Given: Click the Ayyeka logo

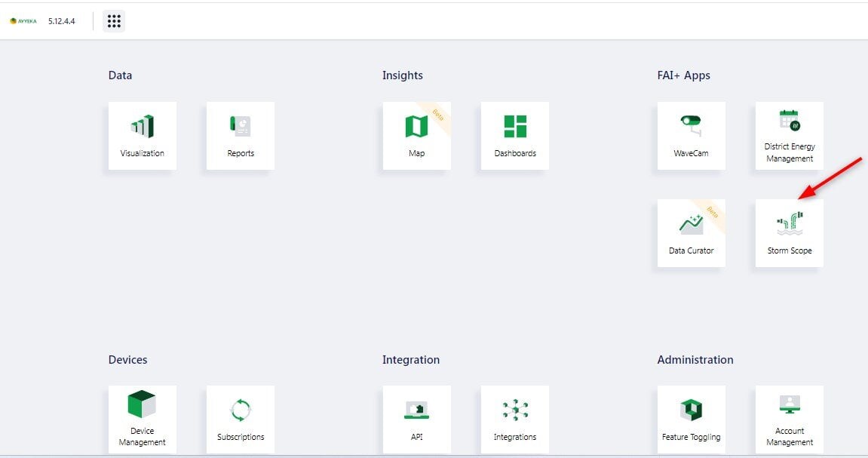Looking at the screenshot, I should (x=23, y=21).
